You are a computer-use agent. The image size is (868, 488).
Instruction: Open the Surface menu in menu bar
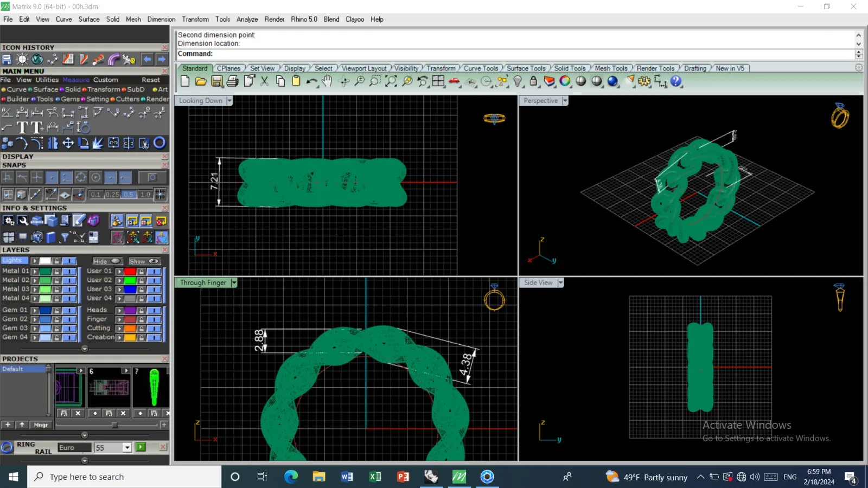[x=89, y=19]
